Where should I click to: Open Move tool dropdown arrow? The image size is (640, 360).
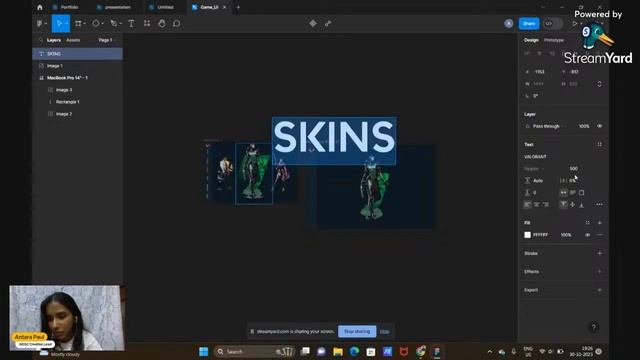[67, 24]
